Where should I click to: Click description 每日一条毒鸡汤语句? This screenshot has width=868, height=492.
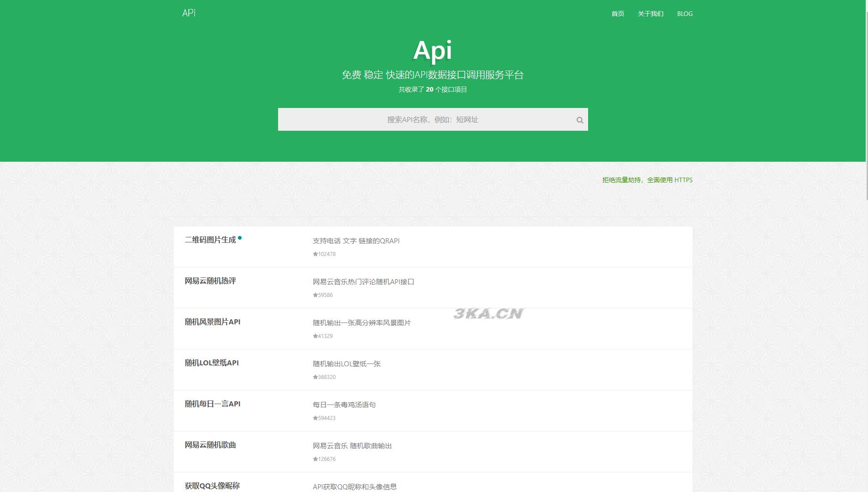coord(344,405)
